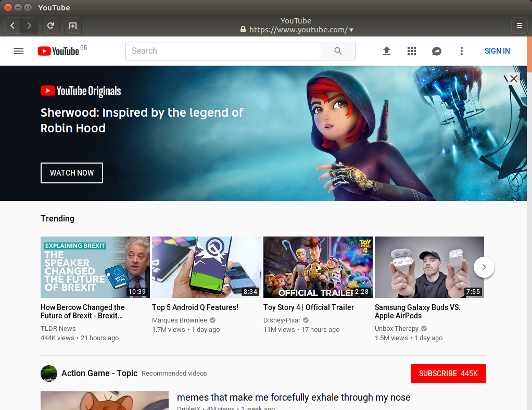
Task: Subscribe to Action Game topic
Action: coord(448,374)
